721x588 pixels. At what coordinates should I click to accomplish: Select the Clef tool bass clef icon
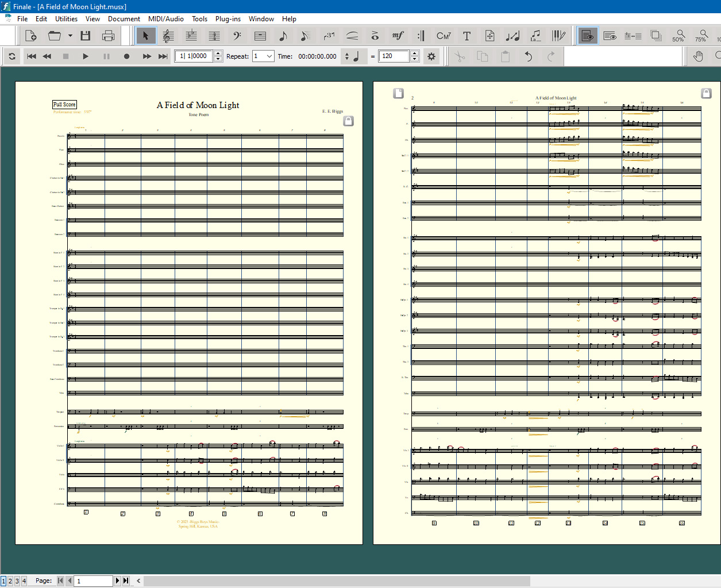point(237,36)
